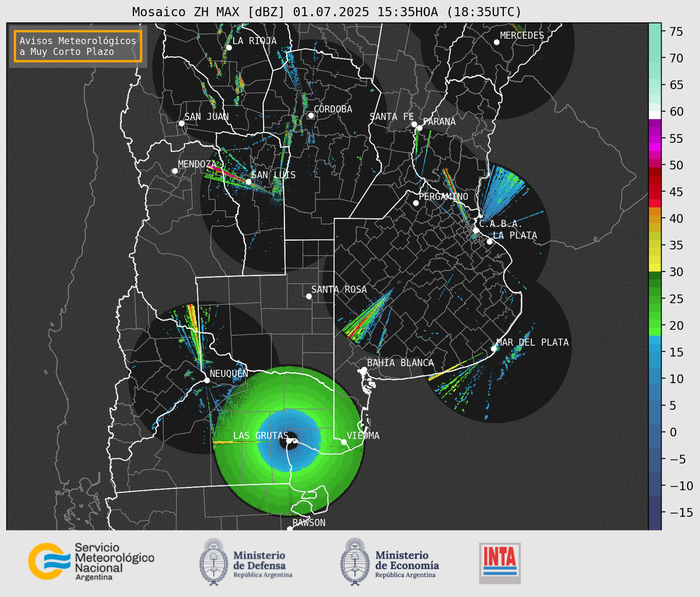Viewport: 700px width, 597px height.
Task: Click the 30 value on the dBZ scale
Action: tap(676, 272)
